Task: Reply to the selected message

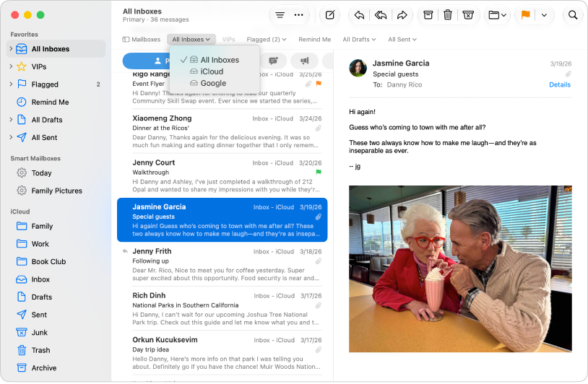Action: pos(359,15)
